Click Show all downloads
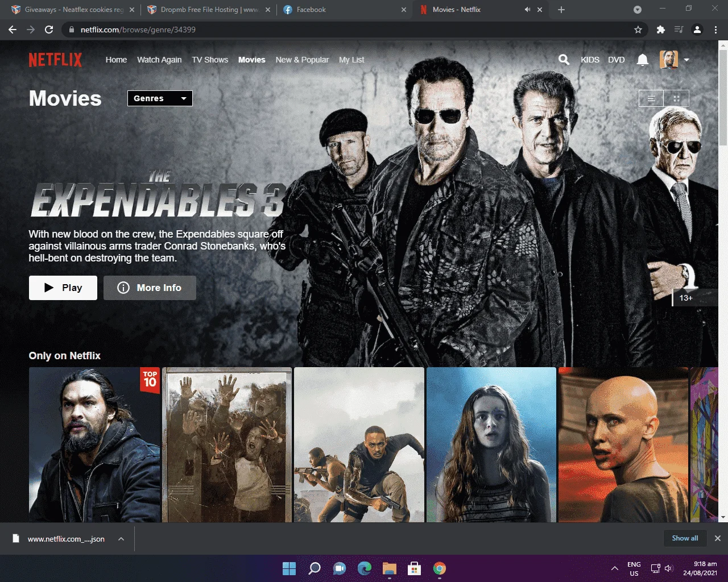Screen dimensions: 728x582 point(685,538)
